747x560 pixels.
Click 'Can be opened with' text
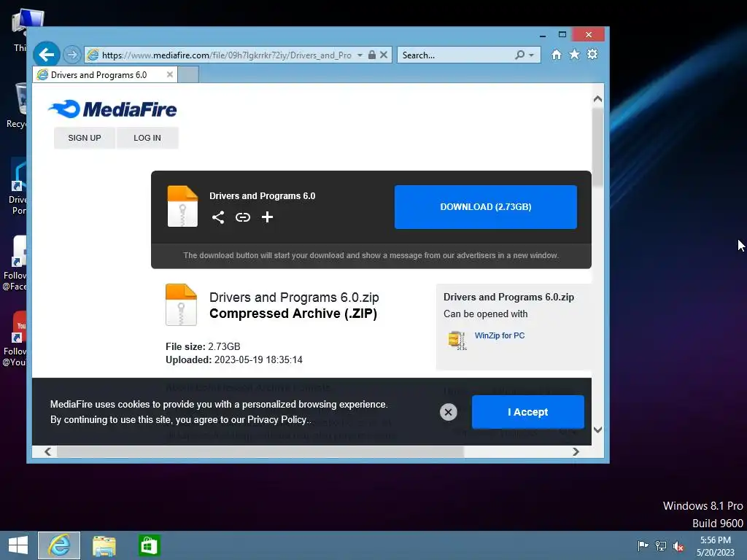pos(485,314)
